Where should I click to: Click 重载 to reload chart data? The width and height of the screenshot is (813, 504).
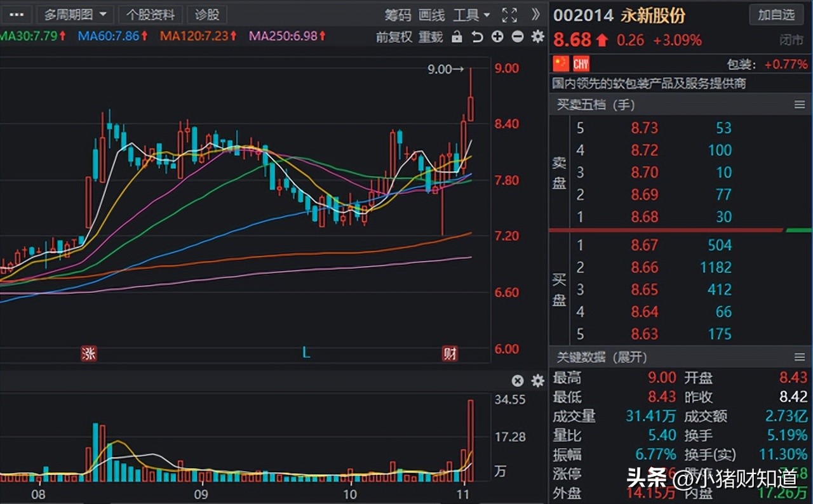pyautogui.click(x=432, y=37)
